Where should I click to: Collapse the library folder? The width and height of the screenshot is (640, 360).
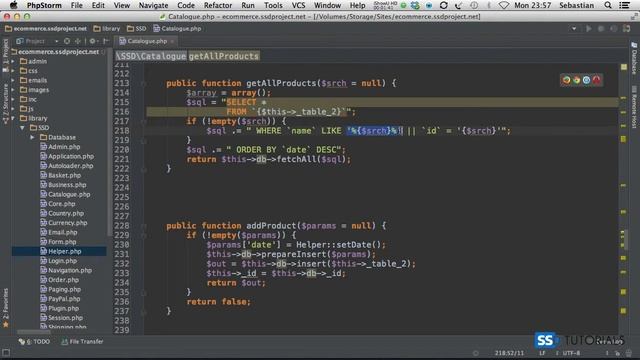(x=13, y=118)
